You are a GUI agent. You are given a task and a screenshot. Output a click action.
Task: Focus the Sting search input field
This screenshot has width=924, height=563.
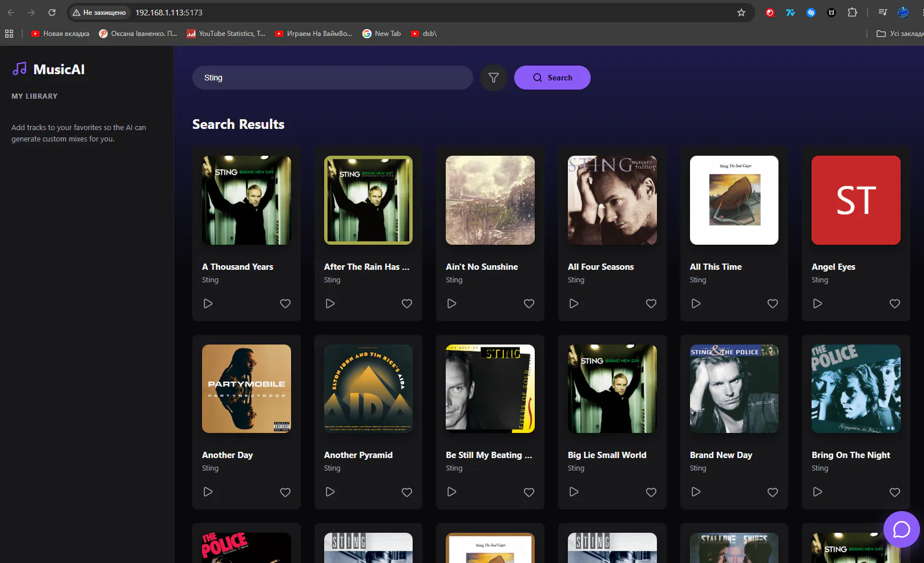tap(333, 78)
